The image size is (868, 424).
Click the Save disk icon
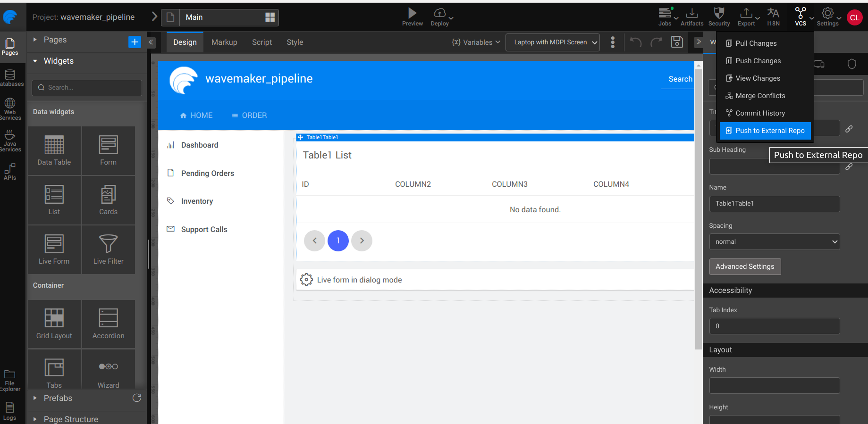(677, 42)
